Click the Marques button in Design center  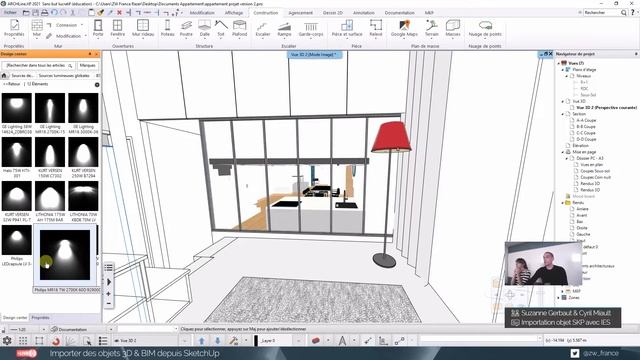point(87,65)
